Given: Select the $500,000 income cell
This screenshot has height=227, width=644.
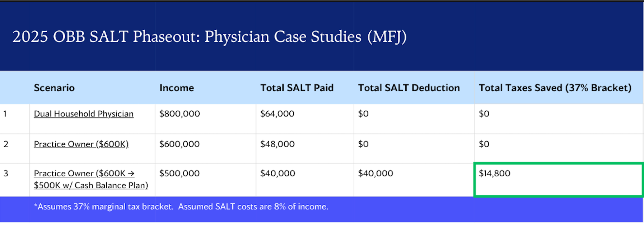Looking at the screenshot, I should pos(179,173).
